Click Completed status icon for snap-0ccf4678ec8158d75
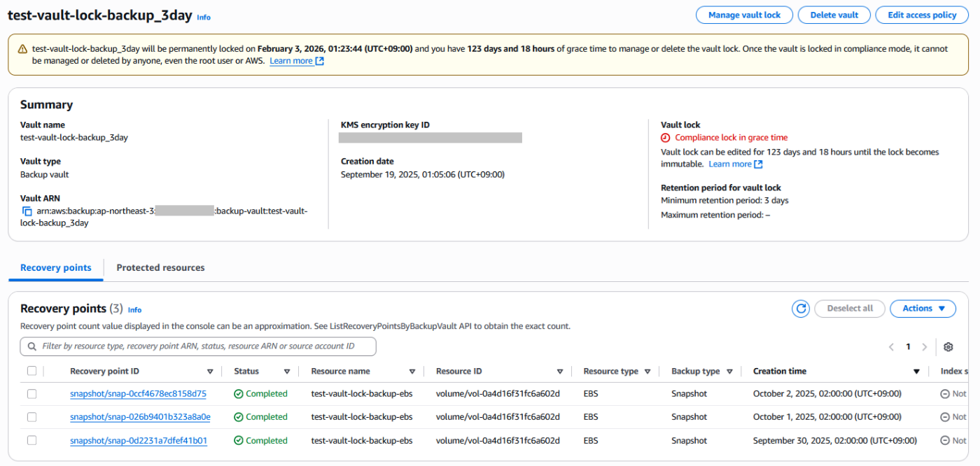This screenshot has width=980, height=466. 239,394
